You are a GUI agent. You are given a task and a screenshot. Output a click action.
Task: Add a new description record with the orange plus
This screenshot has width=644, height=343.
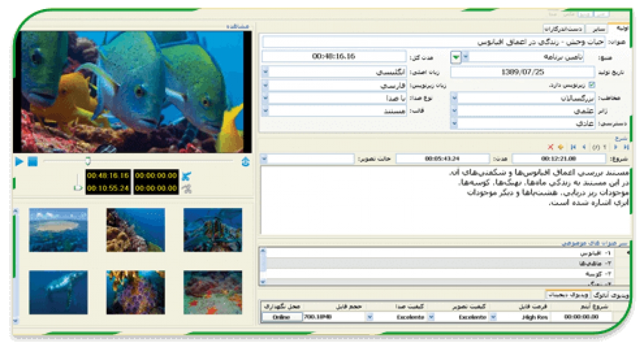point(560,146)
